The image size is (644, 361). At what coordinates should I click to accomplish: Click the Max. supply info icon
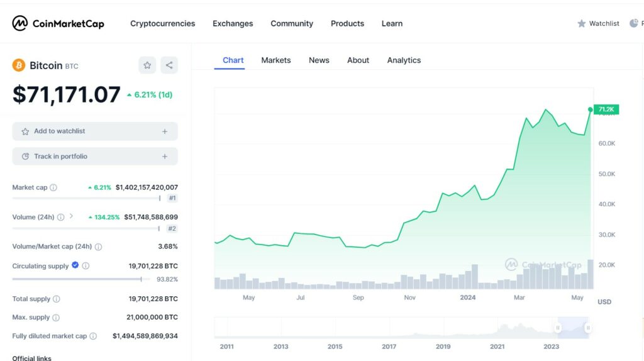pos(56,318)
